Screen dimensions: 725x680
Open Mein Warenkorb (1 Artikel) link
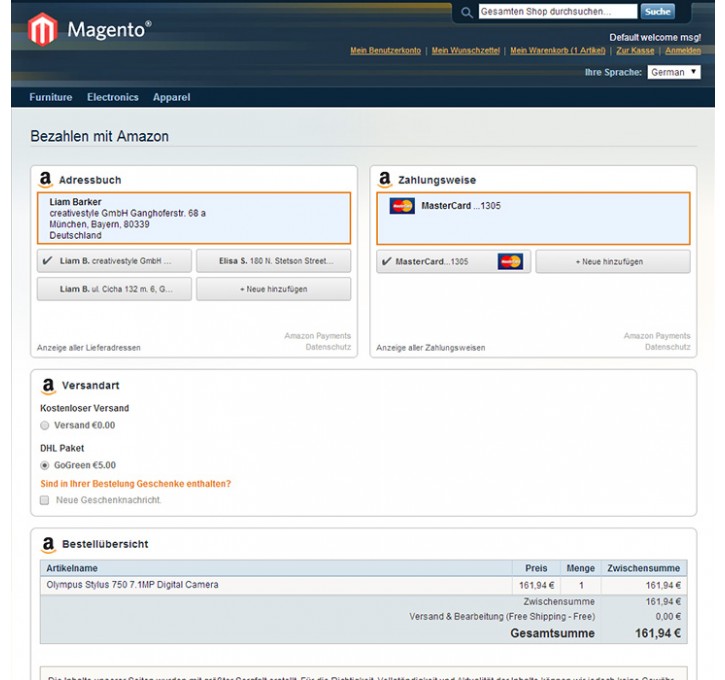558,51
